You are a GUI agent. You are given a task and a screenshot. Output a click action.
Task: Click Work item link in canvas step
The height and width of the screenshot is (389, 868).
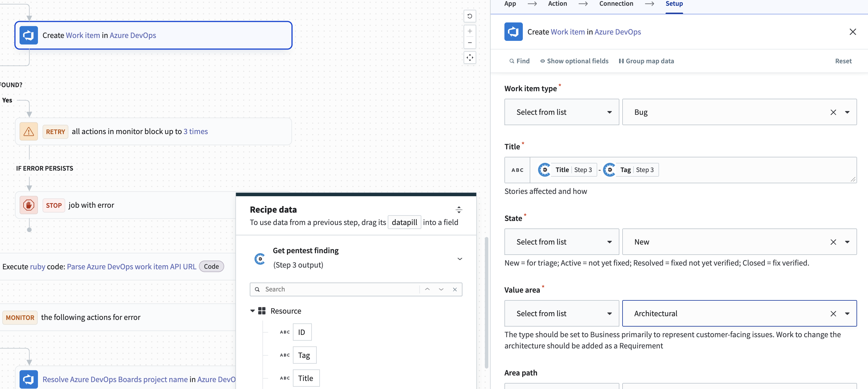[83, 35]
